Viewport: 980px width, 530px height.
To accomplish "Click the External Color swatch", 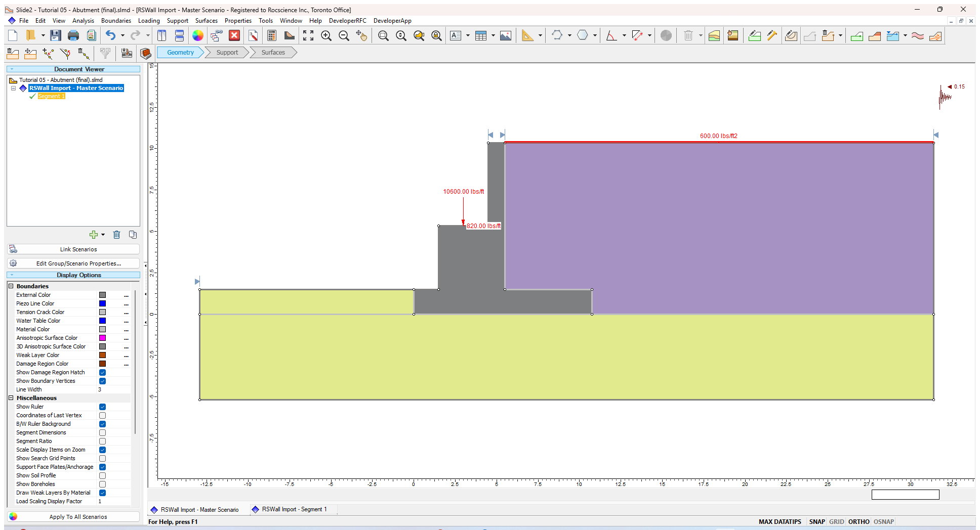I will (102, 295).
